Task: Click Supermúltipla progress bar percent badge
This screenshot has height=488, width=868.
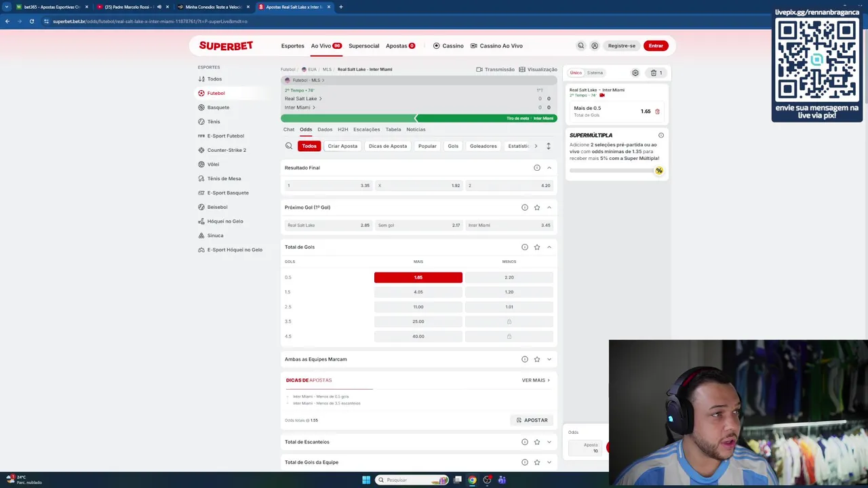Action: point(658,171)
